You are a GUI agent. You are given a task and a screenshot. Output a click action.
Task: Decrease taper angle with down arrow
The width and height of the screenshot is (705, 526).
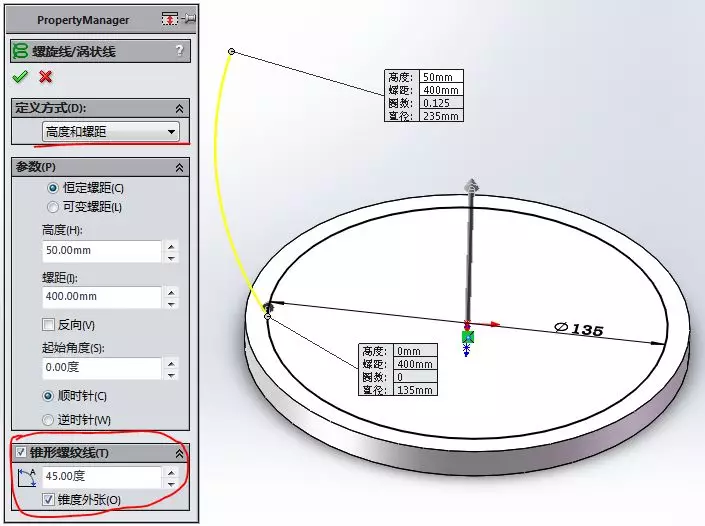tap(171, 484)
